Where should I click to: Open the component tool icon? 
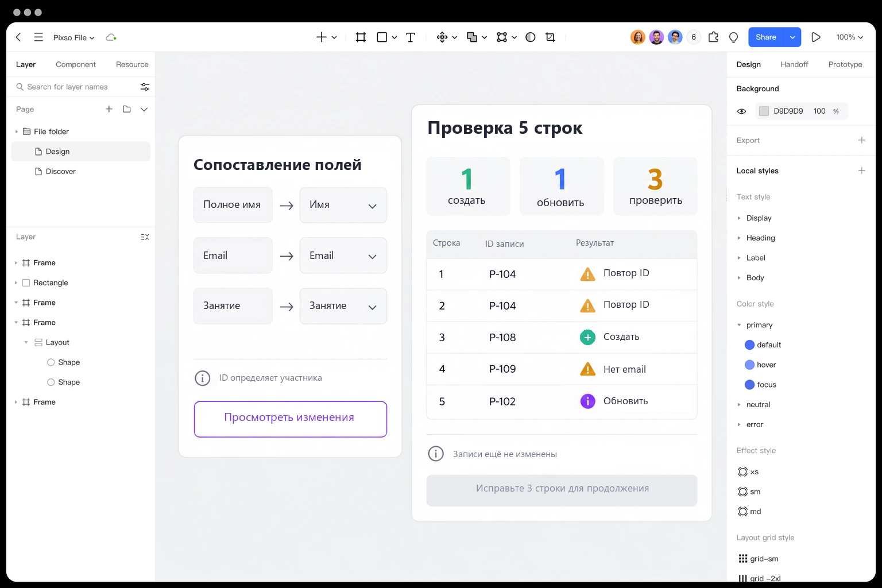[x=442, y=37]
